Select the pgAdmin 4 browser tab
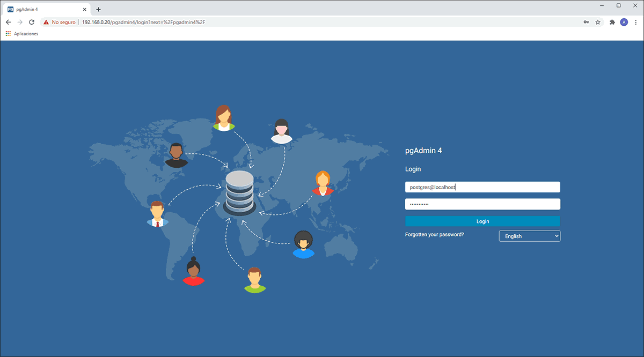Viewport: 644px width, 357px height. [47, 9]
